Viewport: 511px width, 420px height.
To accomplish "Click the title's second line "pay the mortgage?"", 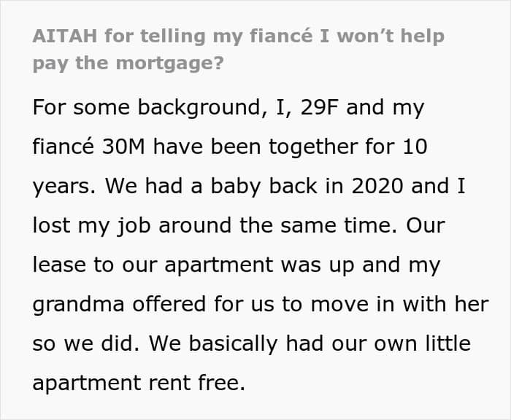I will [128, 63].
